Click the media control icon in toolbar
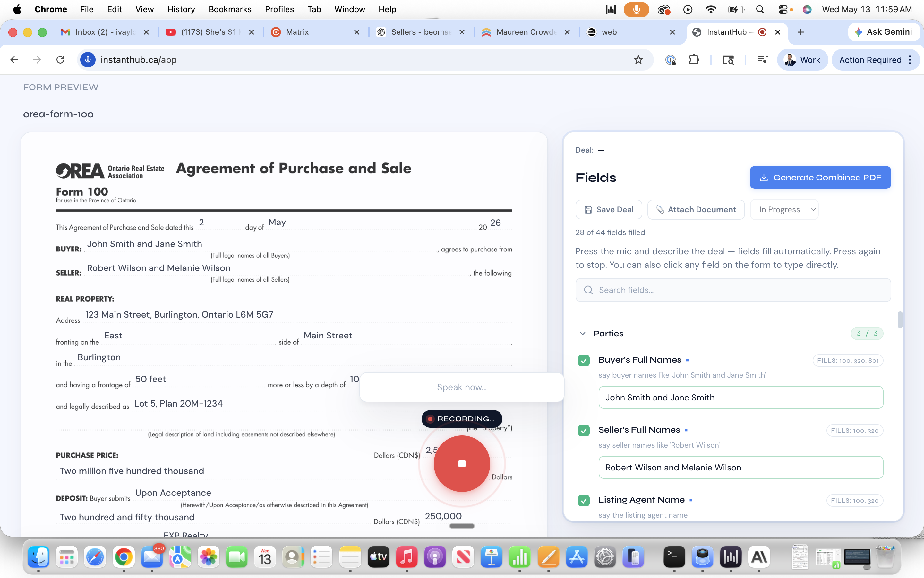 coord(763,60)
